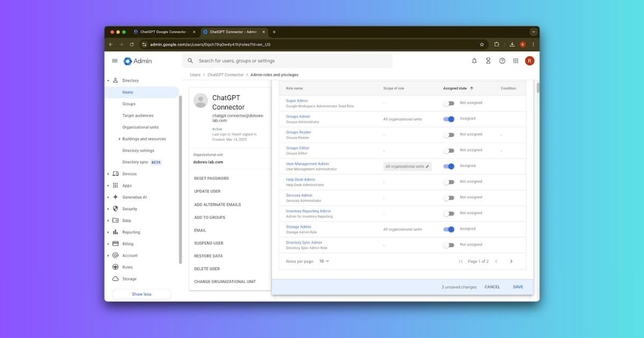Click the site info icon in address bar
This screenshot has width=644, height=338.
pos(144,45)
